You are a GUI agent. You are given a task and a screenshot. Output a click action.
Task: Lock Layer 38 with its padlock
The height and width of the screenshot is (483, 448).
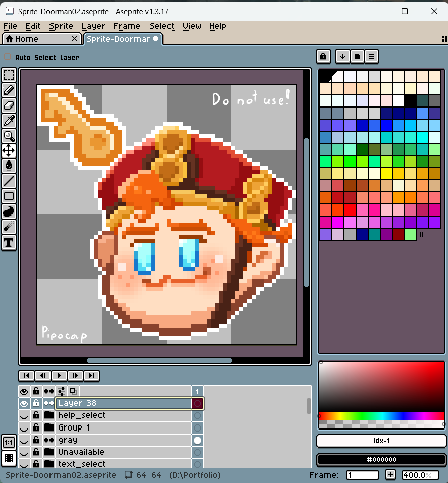click(x=36, y=404)
